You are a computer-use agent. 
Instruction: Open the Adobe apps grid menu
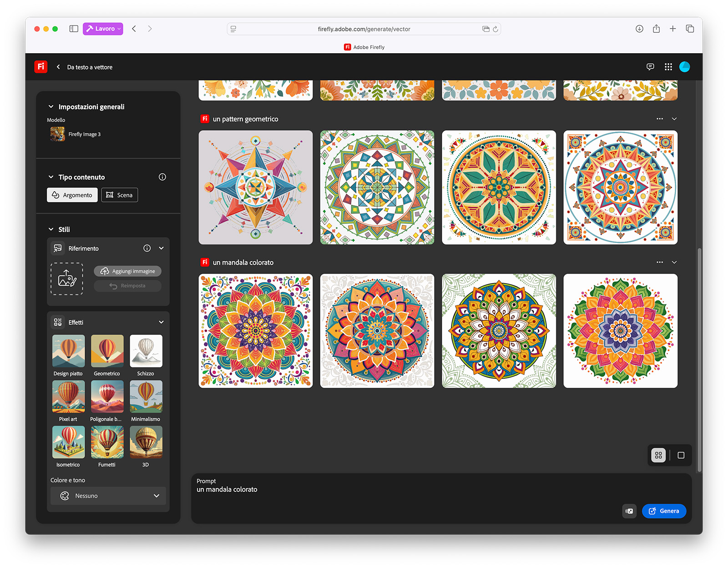pyautogui.click(x=668, y=67)
